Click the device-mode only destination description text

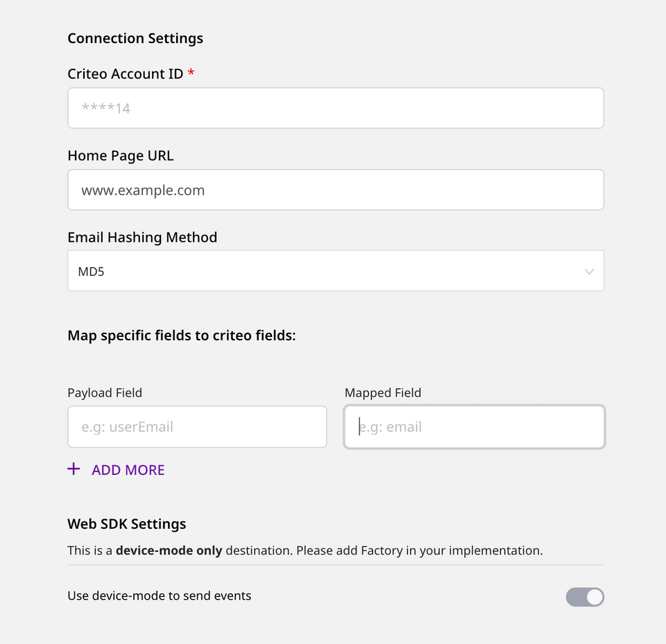pos(305,550)
